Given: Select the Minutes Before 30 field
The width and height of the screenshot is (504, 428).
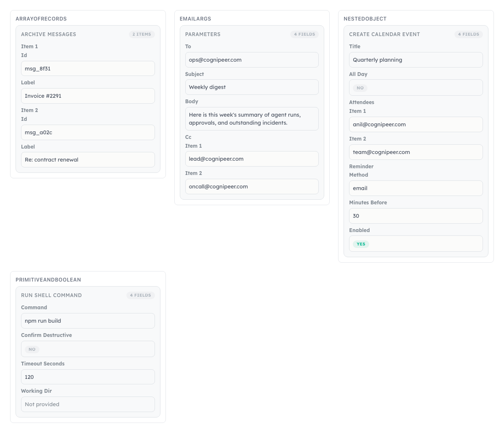Looking at the screenshot, I should [416, 216].
